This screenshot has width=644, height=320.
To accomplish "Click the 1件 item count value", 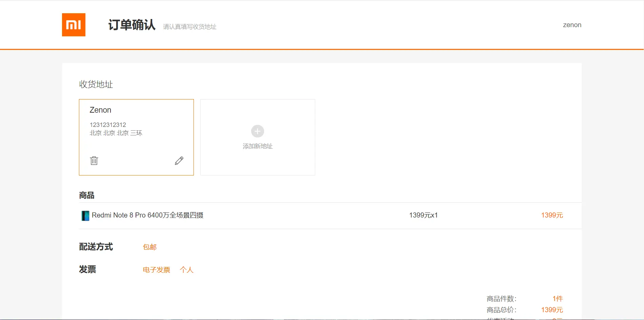I will pyautogui.click(x=558, y=299).
